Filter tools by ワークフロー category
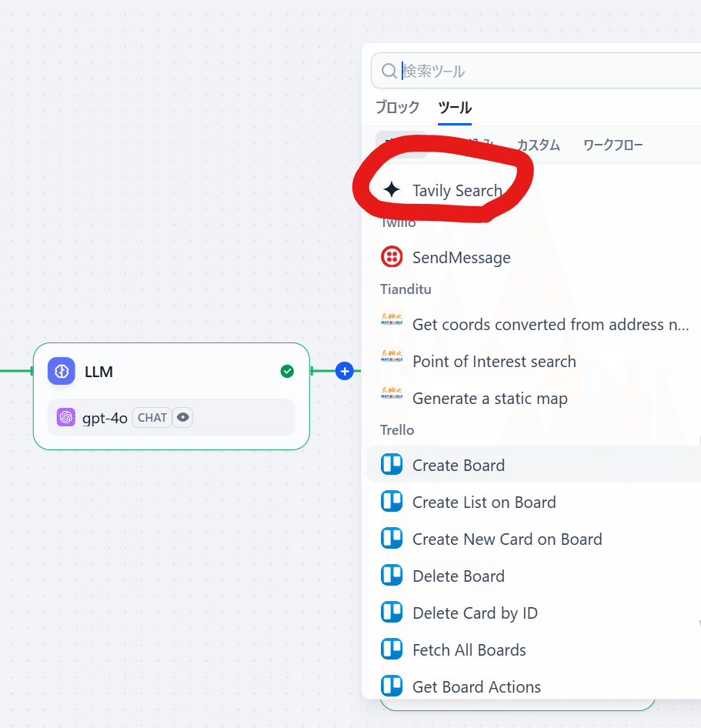This screenshot has width=701, height=728. (613, 145)
